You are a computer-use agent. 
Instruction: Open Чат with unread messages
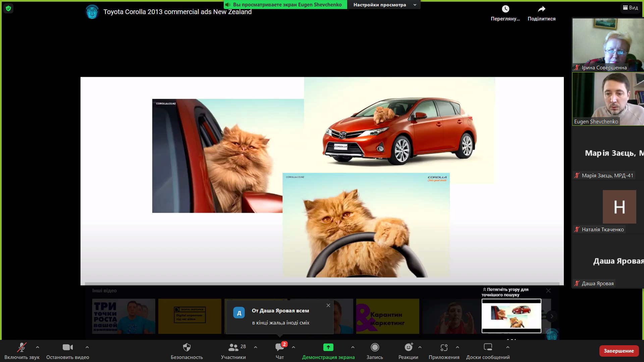pyautogui.click(x=280, y=351)
